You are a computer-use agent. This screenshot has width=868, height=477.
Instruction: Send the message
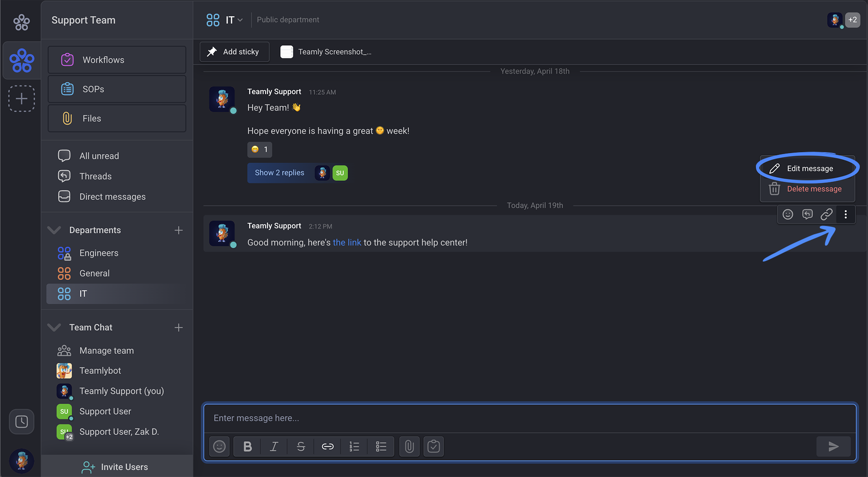tap(833, 446)
